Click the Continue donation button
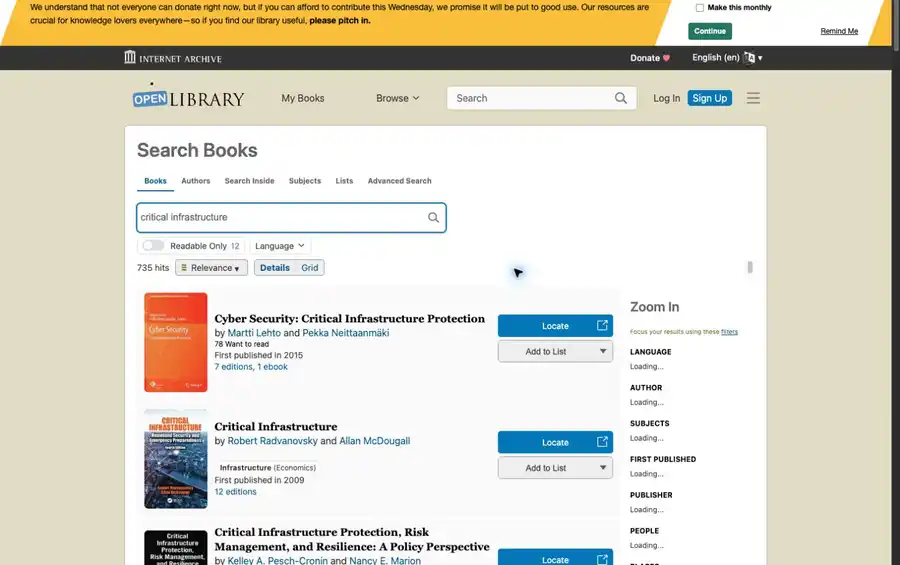 (x=710, y=31)
